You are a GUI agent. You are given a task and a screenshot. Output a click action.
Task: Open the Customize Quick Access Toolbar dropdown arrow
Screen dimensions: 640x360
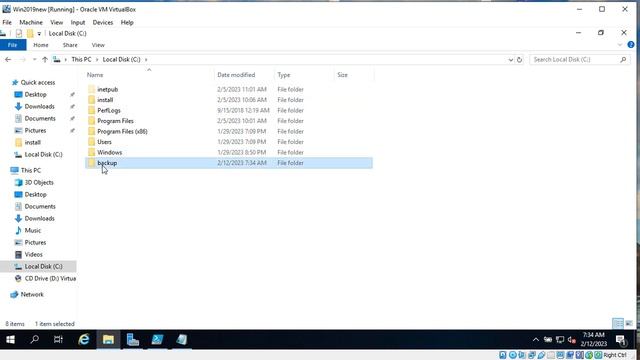tap(39, 34)
